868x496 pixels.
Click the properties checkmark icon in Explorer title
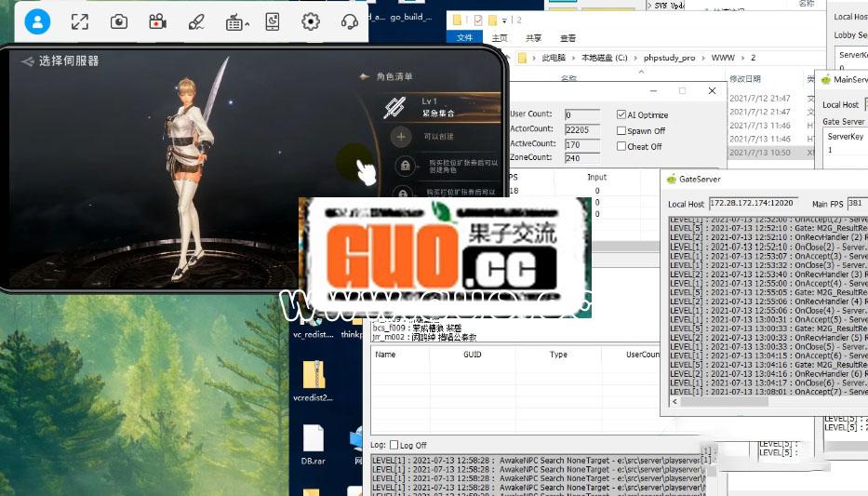(478, 20)
